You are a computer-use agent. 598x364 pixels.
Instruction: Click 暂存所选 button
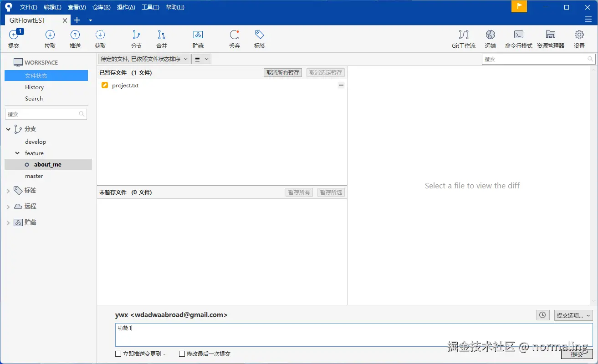point(331,192)
